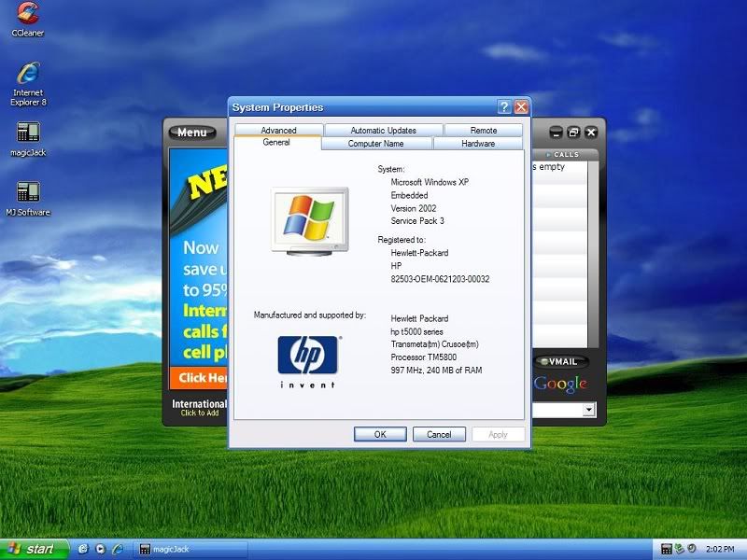Image resolution: width=747 pixels, height=560 pixels.
Task: Expand the CALLS section header
Action: point(564,154)
